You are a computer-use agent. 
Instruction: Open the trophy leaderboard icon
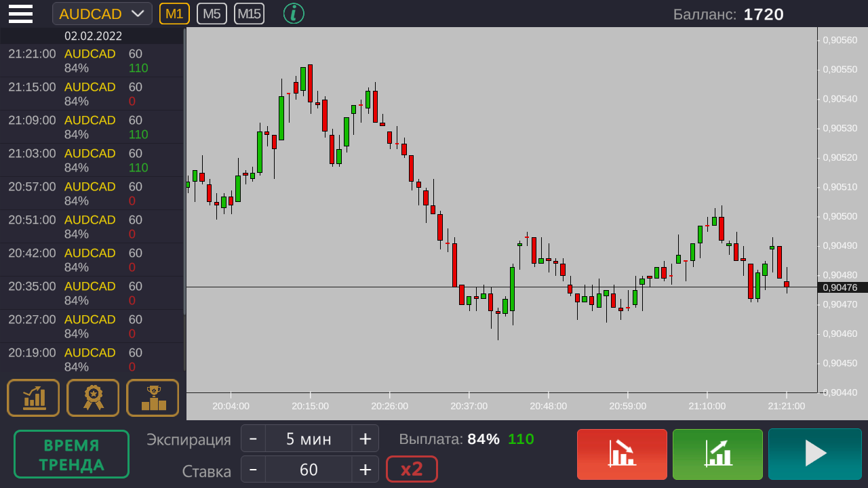tap(153, 398)
